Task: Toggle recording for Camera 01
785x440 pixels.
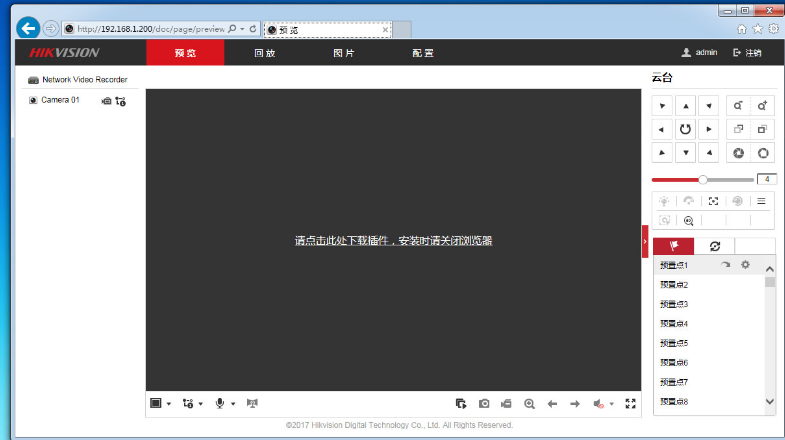Action: click(x=106, y=101)
